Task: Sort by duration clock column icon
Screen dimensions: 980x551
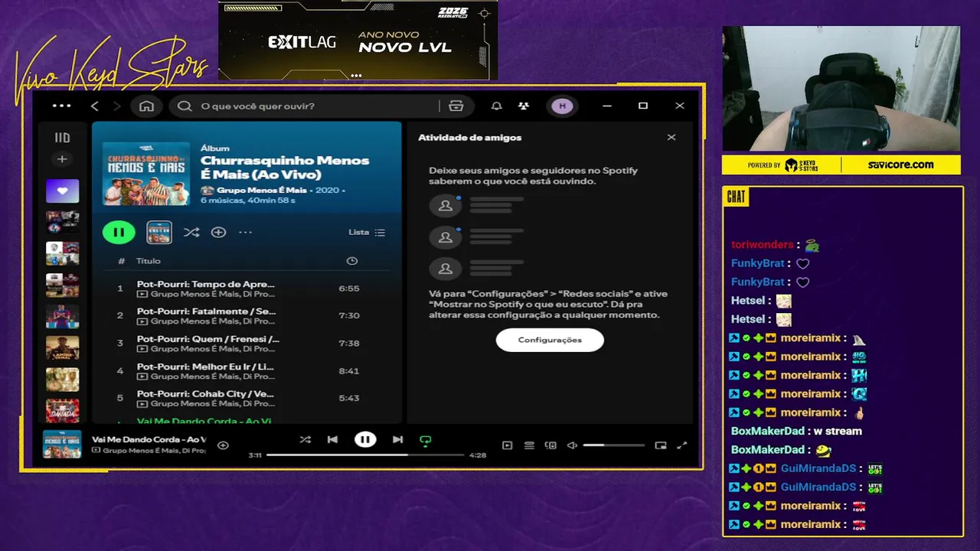Action: pyautogui.click(x=351, y=261)
